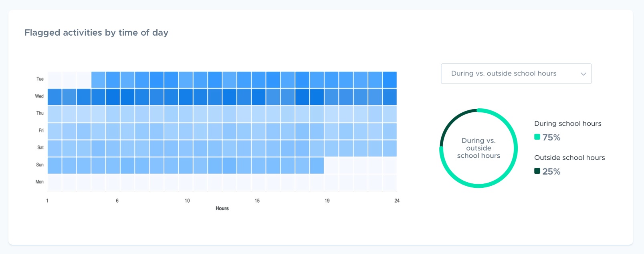Click the light green During school hours swatch
The image size is (644, 254).
[x=537, y=137]
